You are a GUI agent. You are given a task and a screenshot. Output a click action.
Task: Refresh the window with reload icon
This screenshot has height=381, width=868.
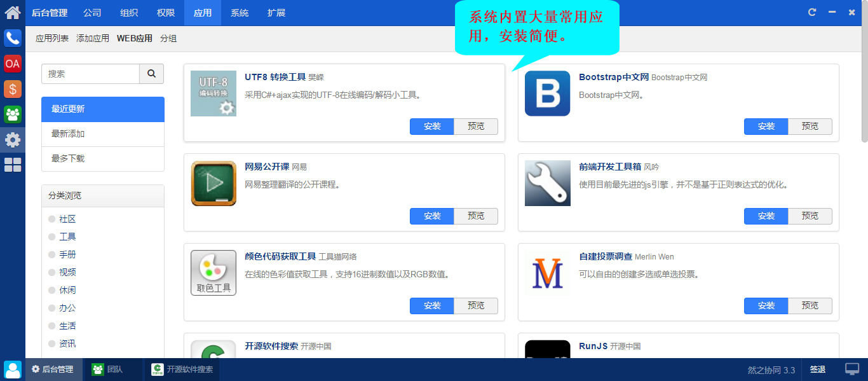click(812, 12)
